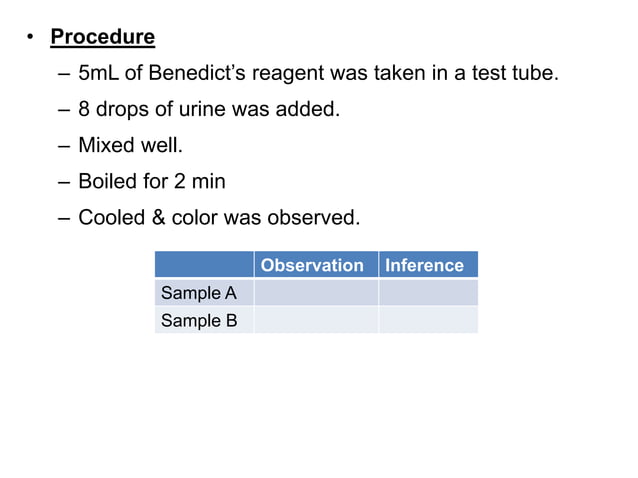Click the word 'Benedict's' in first step
The width and height of the screenshot is (638, 478).
[197, 73]
